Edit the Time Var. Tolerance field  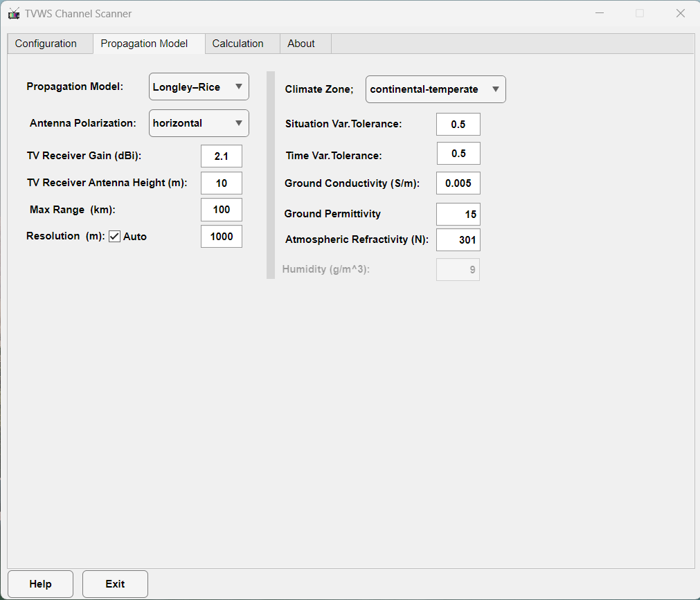point(458,154)
